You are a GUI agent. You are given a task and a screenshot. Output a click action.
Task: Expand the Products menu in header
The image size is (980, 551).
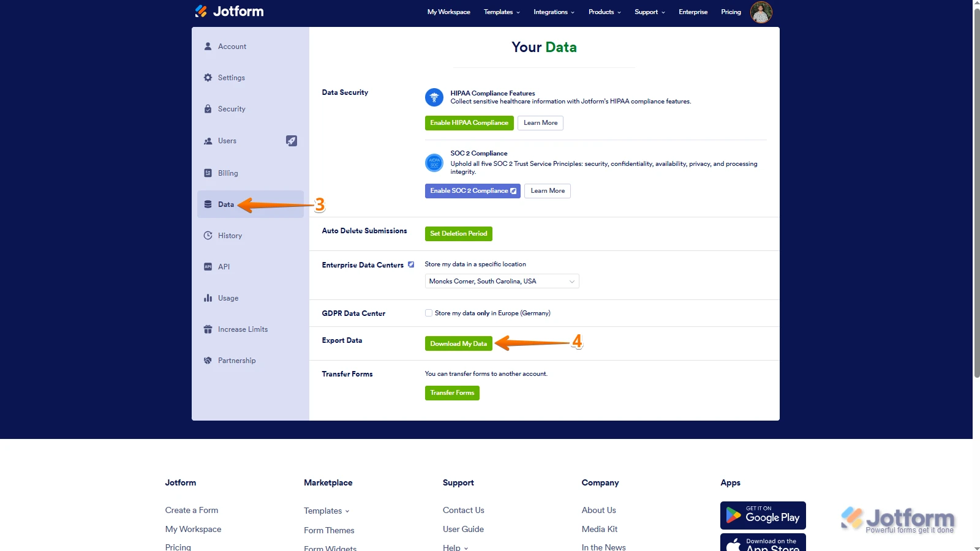605,12
